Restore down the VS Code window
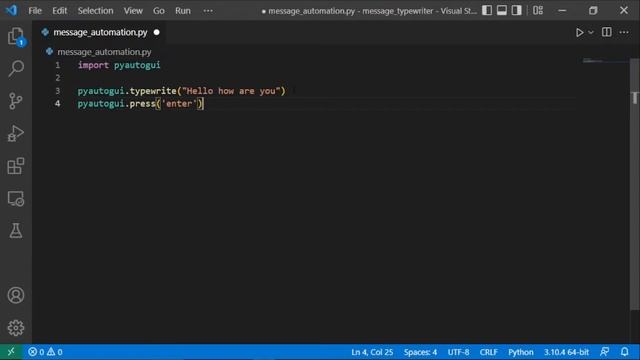Viewport: 640px width, 360px height. 593,11
